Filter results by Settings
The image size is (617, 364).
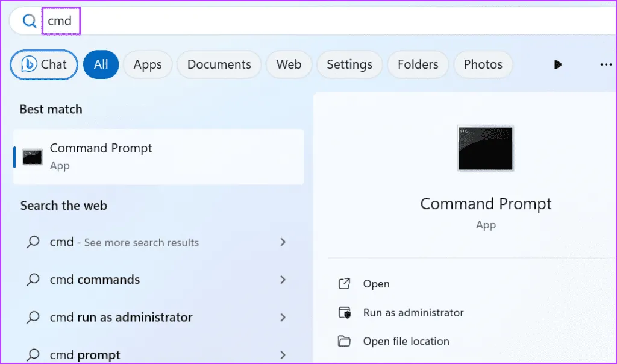pos(349,64)
